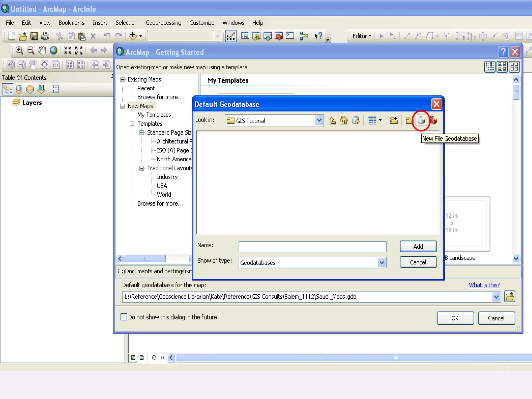The height and width of the screenshot is (399, 532).
Task: Select the Zoom In tool
Action: (x=19, y=50)
